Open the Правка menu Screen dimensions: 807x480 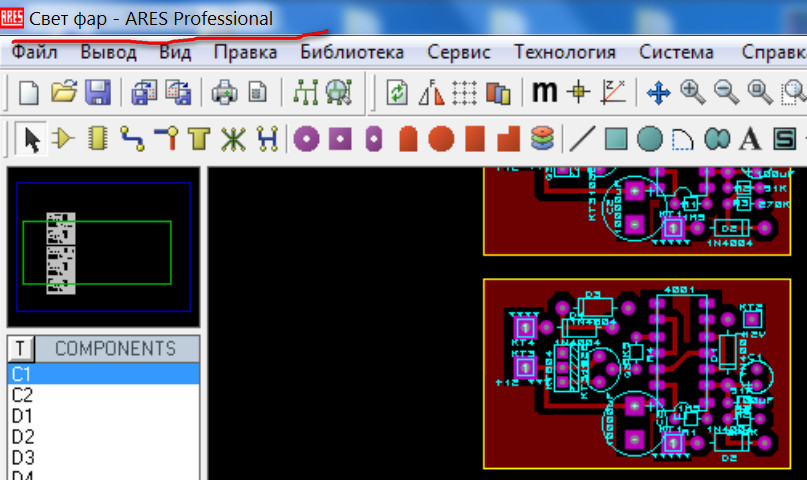tap(245, 52)
